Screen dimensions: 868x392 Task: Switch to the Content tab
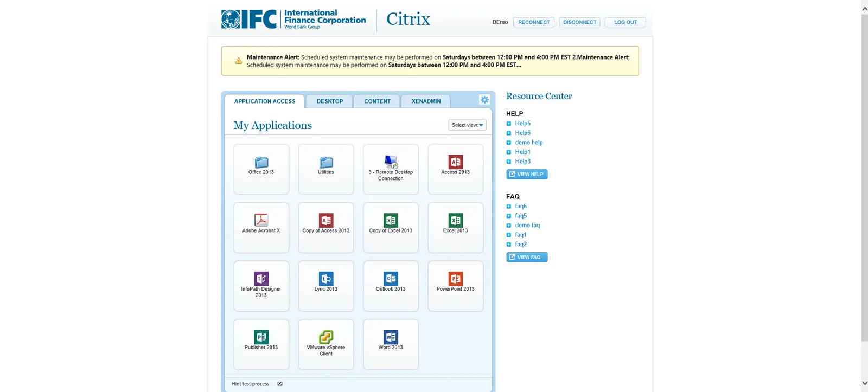[377, 101]
